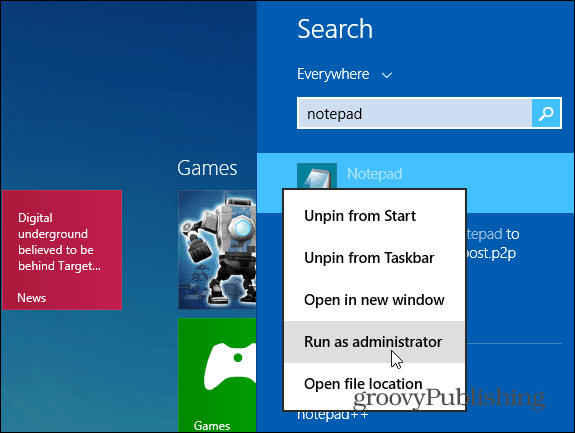Open the green Xbox Games tile
575x433 pixels.
pos(217,375)
